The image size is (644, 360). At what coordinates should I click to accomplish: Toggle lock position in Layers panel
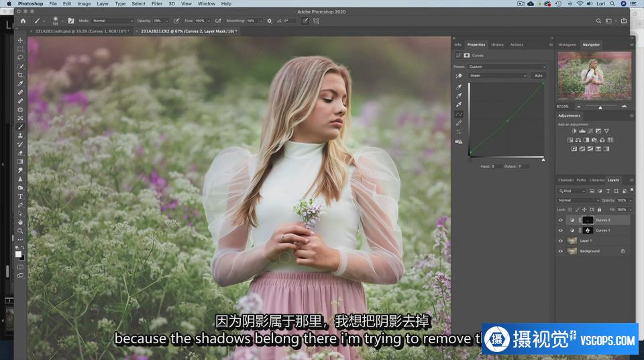(x=584, y=210)
